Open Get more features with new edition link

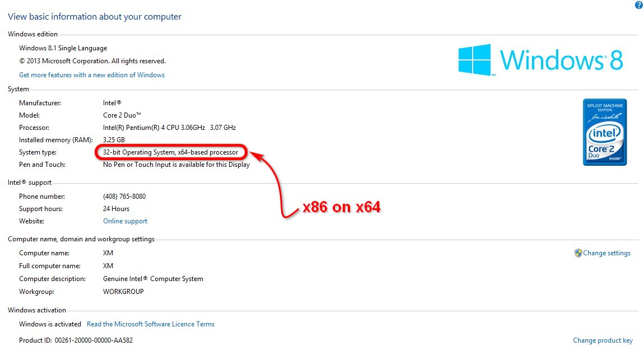click(x=92, y=74)
